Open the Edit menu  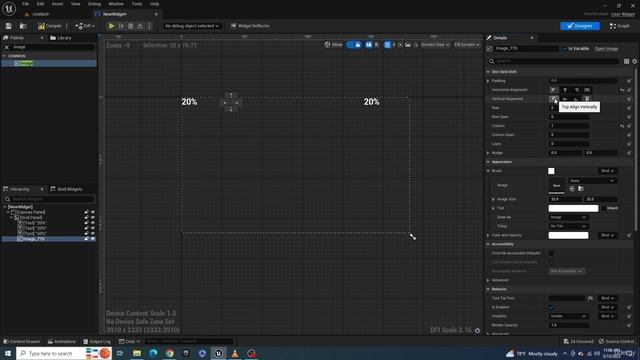[40, 4]
